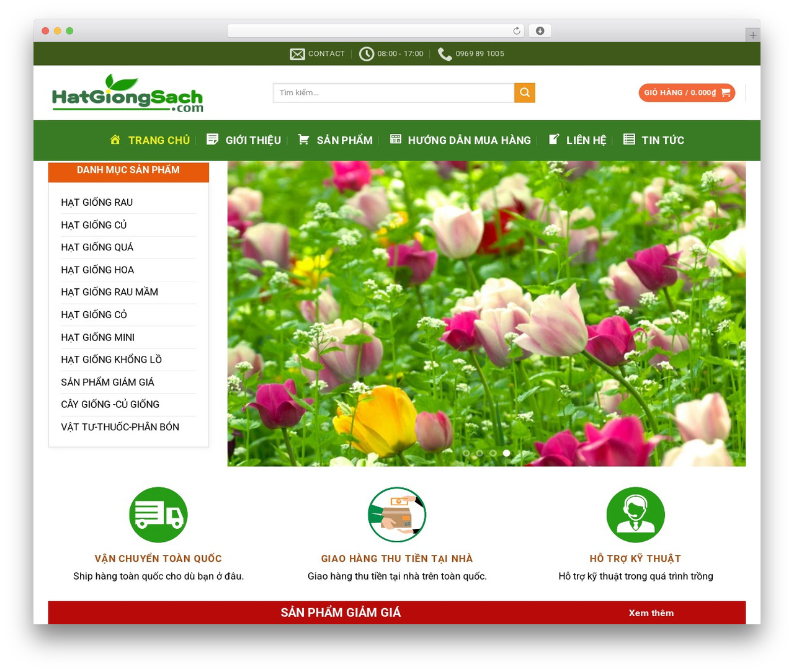Screen dimensions: 794x672
Task: Click the browser download icon
Action: tap(540, 31)
